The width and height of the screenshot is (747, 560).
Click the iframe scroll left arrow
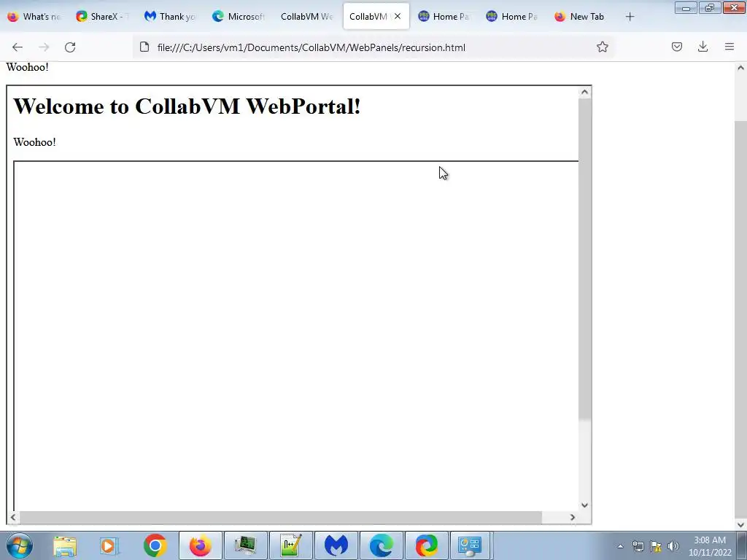[13, 517]
